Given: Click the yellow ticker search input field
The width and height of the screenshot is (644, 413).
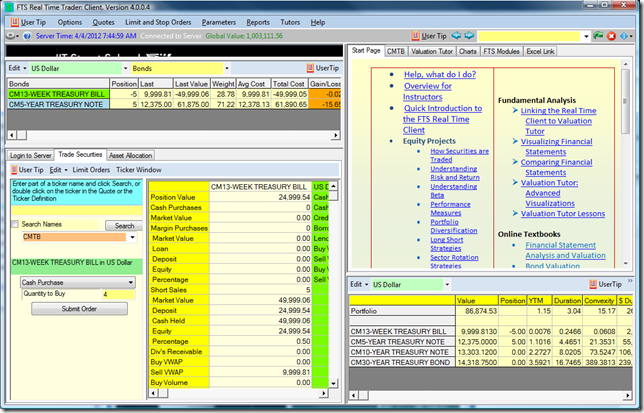Looking at the screenshot, I should [x=76, y=211].
